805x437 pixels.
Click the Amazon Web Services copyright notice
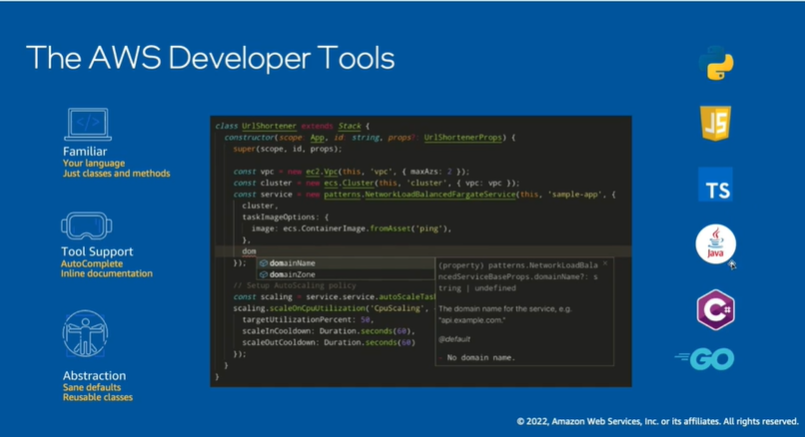click(x=657, y=422)
